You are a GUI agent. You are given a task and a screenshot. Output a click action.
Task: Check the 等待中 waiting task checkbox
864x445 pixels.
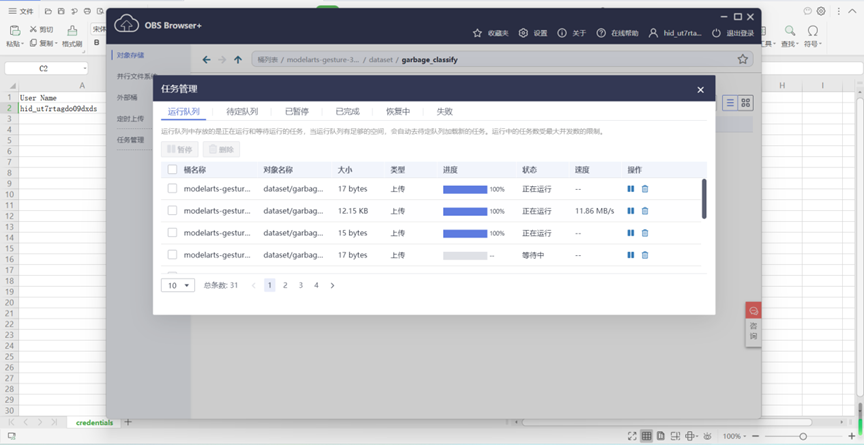coord(172,255)
